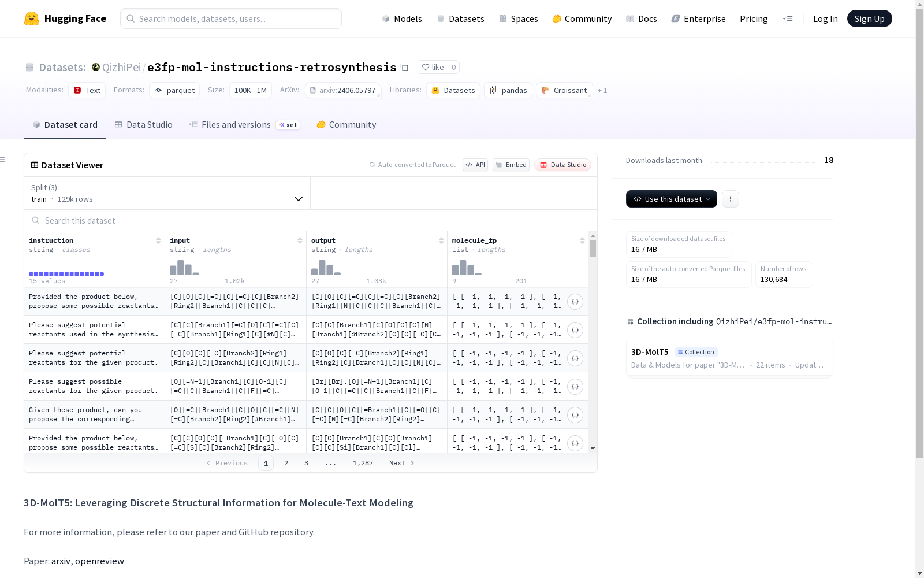This screenshot has width=924, height=578.
Task: Sort by the instruction column
Action: click(x=158, y=240)
